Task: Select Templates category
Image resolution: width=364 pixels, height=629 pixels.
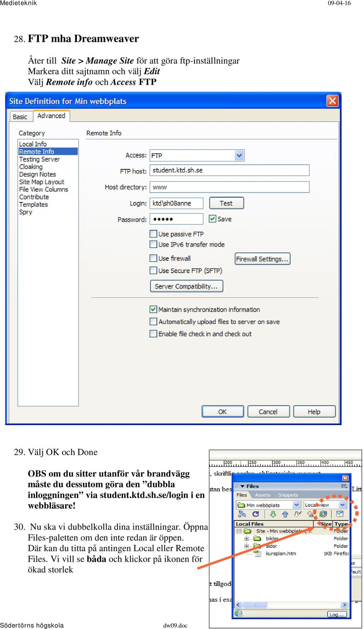Action: pyautogui.click(x=34, y=205)
